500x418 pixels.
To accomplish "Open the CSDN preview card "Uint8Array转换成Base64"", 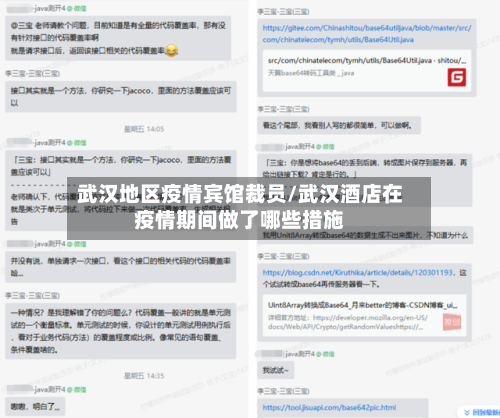I will pyautogui.click(x=364, y=315).
